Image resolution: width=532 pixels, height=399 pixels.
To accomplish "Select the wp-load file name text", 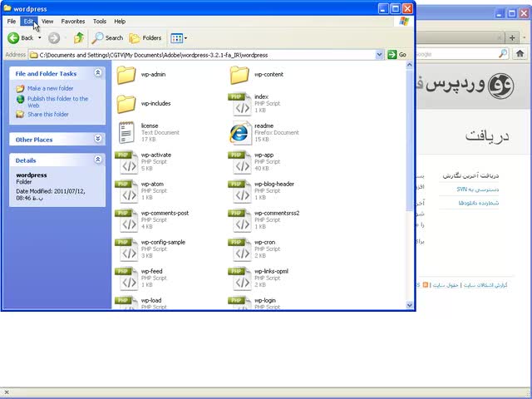I will pyautogui.click(x=151, y=300).
